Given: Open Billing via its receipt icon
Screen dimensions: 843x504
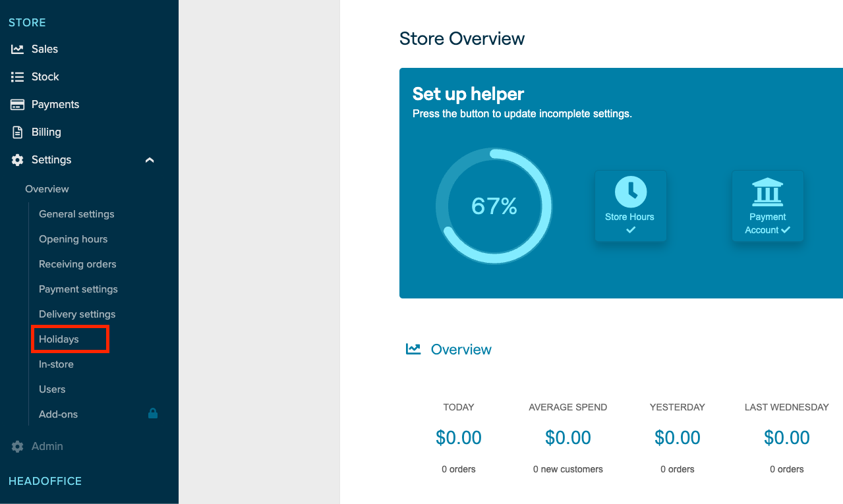Looking at the screenshot, I should [x=16, y=132].
